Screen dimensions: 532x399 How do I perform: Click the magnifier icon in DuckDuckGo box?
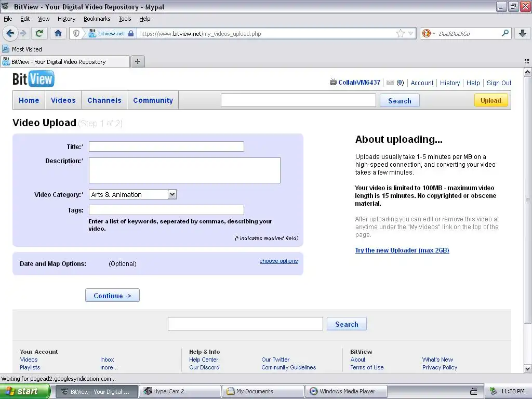(x=505, y=33)
